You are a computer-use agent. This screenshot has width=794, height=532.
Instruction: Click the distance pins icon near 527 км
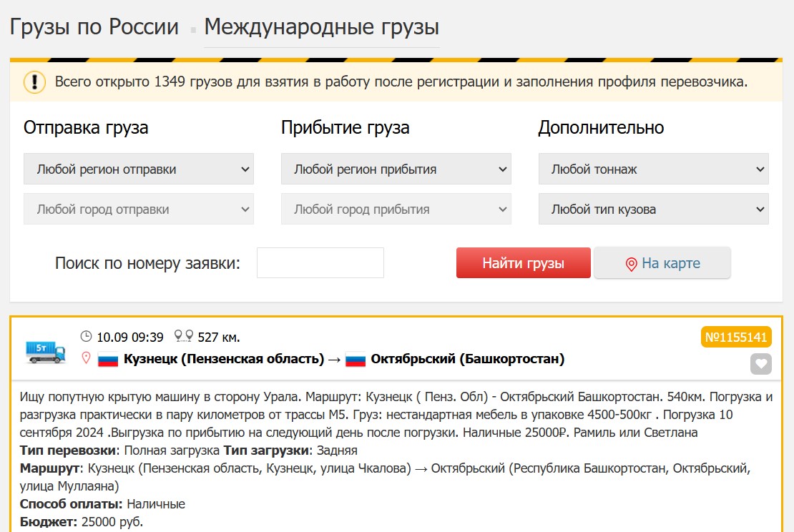tap(184, 336)
